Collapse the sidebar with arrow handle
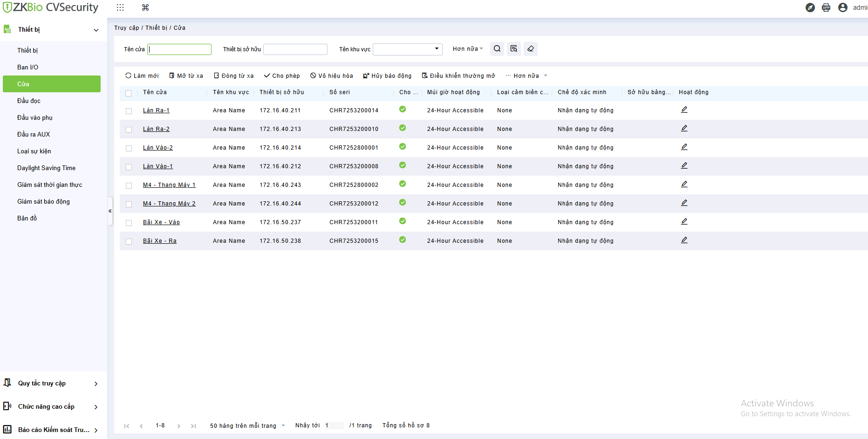This screenshot has width=868, height=439. [x=110, y=211]
